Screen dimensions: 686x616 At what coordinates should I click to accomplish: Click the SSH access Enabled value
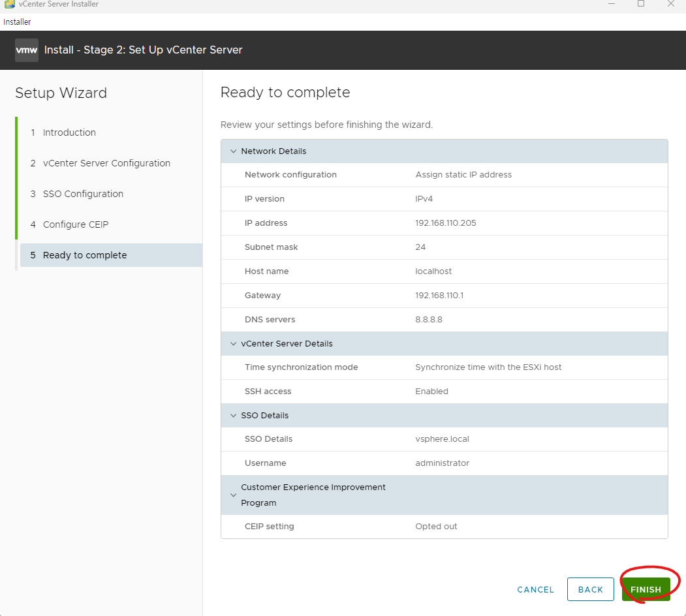[x=431, y=391]
